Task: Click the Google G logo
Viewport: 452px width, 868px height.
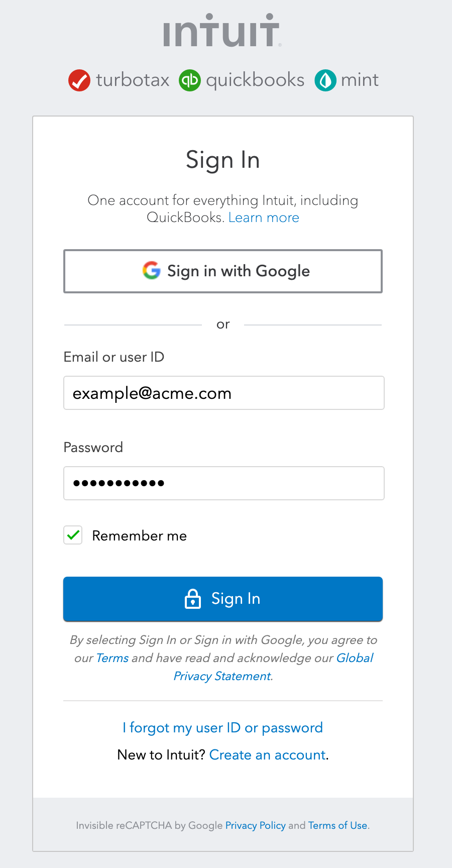Action: pyautogui.click(x=151, y=271)
